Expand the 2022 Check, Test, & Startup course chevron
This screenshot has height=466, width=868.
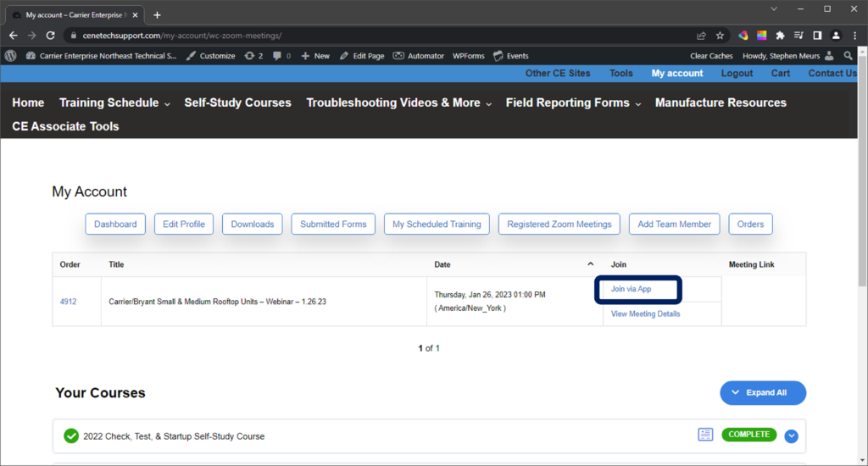coord(792,436)
